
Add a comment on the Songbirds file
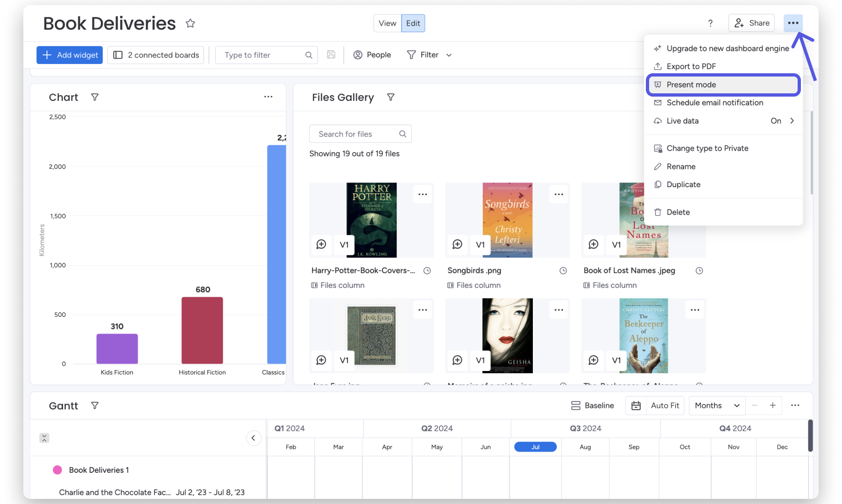(458, 244)
